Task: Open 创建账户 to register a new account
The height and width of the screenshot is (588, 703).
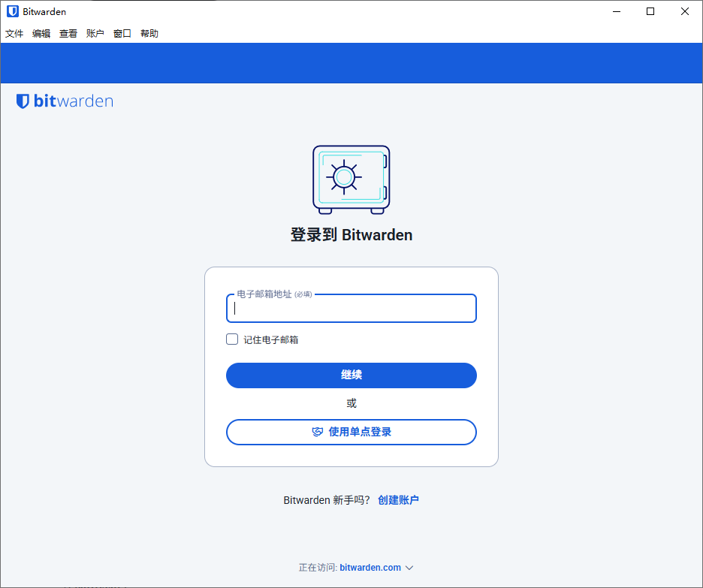Action: click(x=399, y=499)
